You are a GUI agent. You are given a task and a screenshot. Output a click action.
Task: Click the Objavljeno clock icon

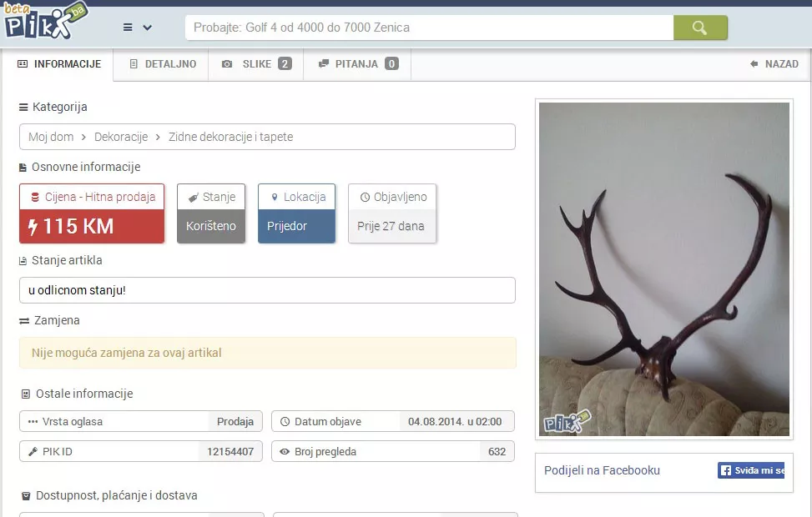click(365, 198)
